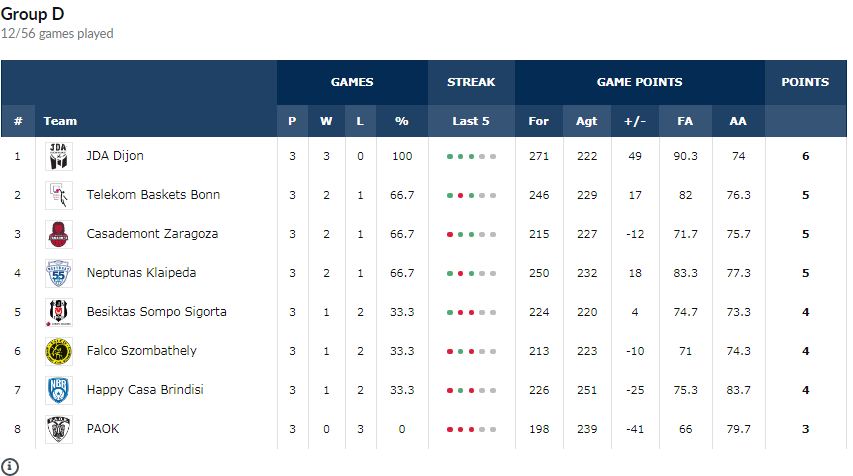853x476 pixels.
Task: Click the Happy Casa Brindisi logo
Action: click(58, 390)
